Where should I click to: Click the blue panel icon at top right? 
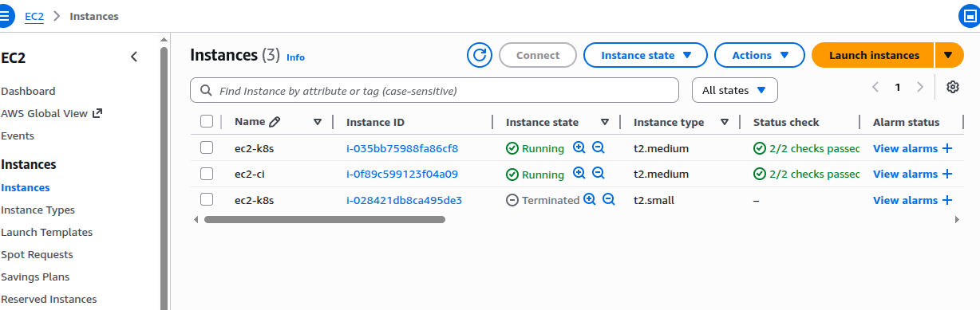969,15
